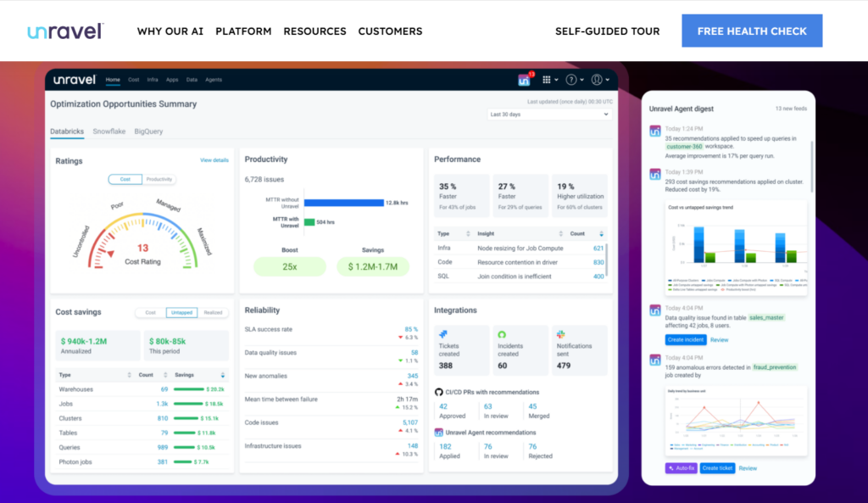Open the Data tab in dashboard header
This screenshot has height=503, width=868.
click(192, 80)
